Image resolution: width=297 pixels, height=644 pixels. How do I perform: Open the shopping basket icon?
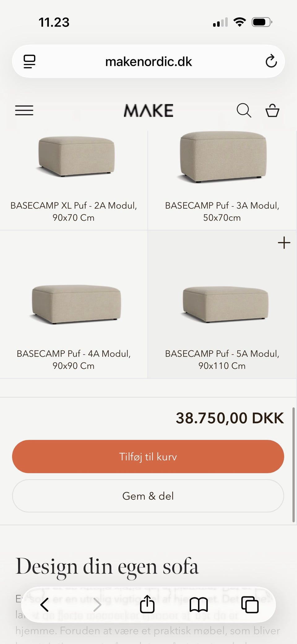coord(272,110)
